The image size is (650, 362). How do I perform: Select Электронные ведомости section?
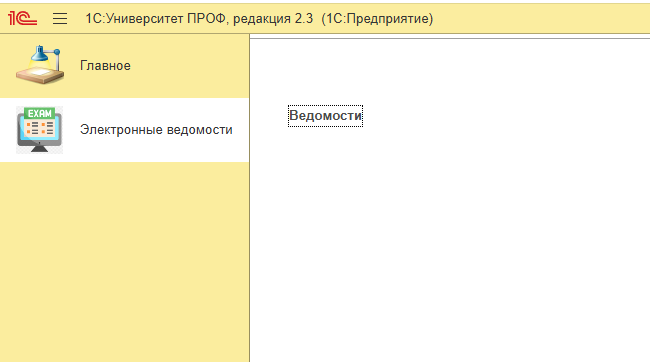coord(124,130)
